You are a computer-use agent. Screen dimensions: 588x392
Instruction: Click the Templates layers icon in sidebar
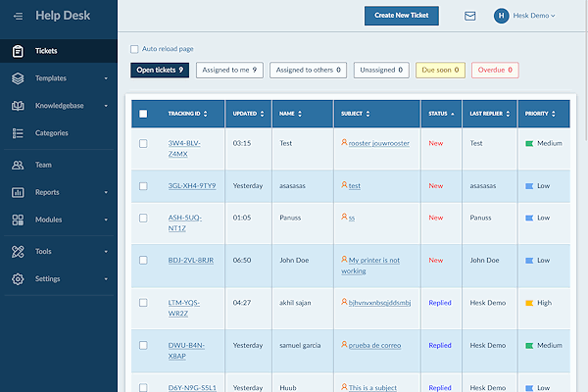click(18, 77)
